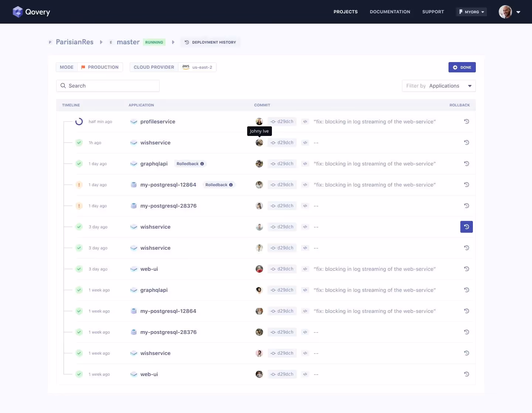532x413 pixels.
Task: Click the application icon for profileservice
Action: 134,122
